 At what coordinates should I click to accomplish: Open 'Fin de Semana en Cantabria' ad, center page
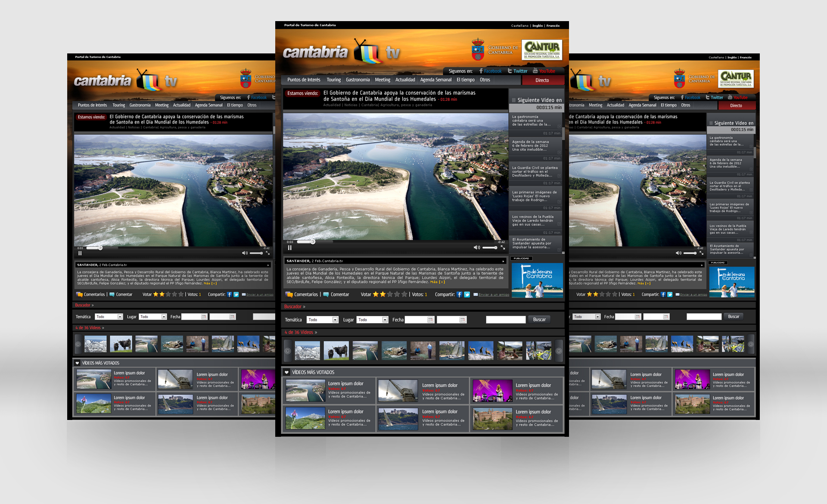click(537, 280)
